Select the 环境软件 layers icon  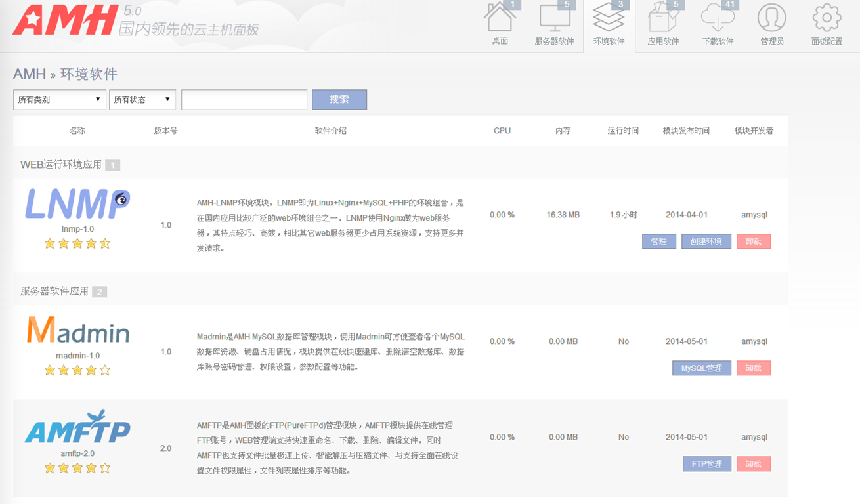(x=609, y=20)
